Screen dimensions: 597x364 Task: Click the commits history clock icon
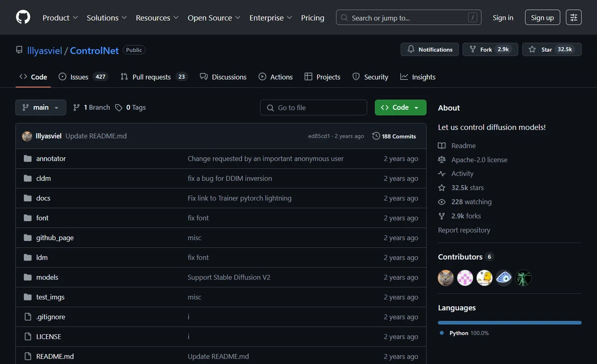pos(376,136)
